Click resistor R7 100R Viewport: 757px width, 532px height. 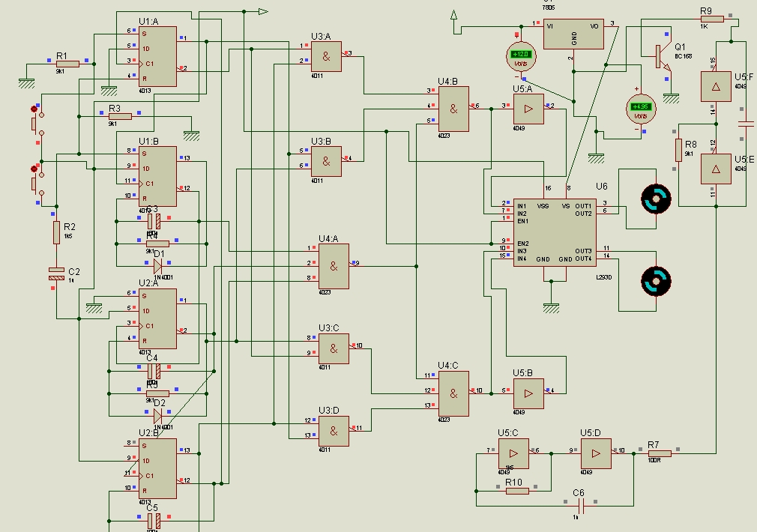[660, 453]
